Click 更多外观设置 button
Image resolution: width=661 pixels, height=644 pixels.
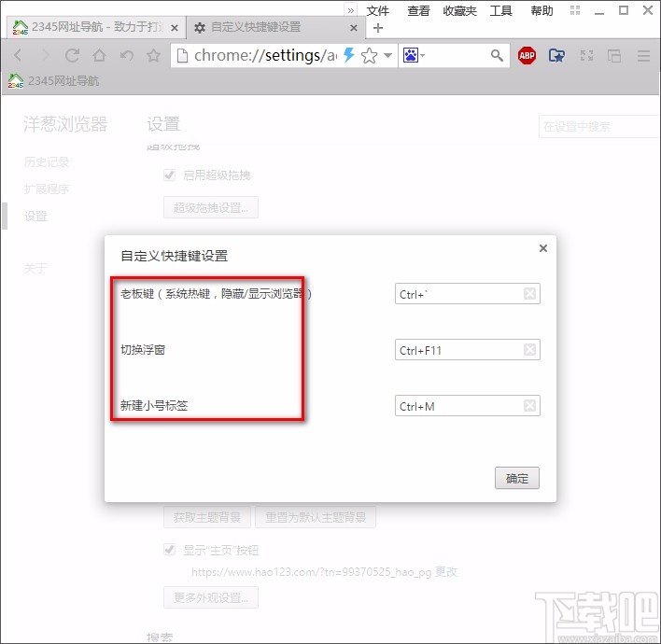[x=211, y=597]
